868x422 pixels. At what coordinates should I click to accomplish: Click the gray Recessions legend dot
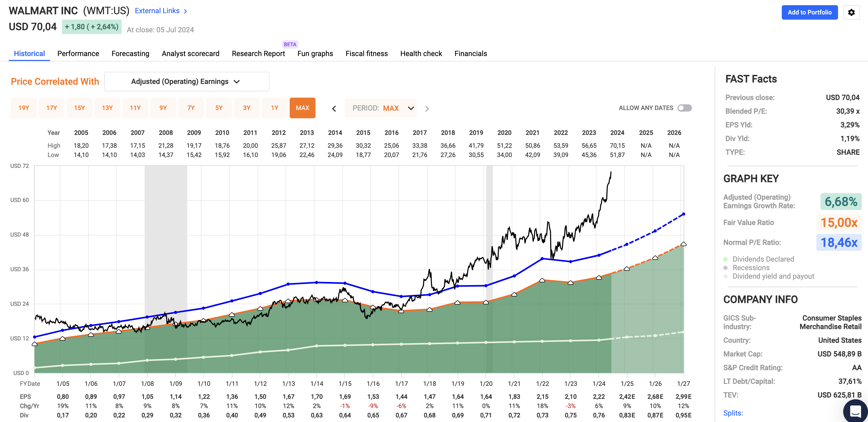click(725, 268)
